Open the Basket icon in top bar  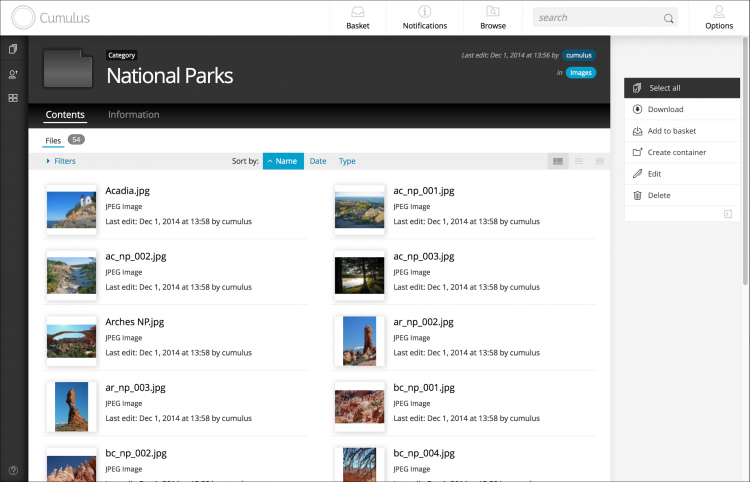357,11
